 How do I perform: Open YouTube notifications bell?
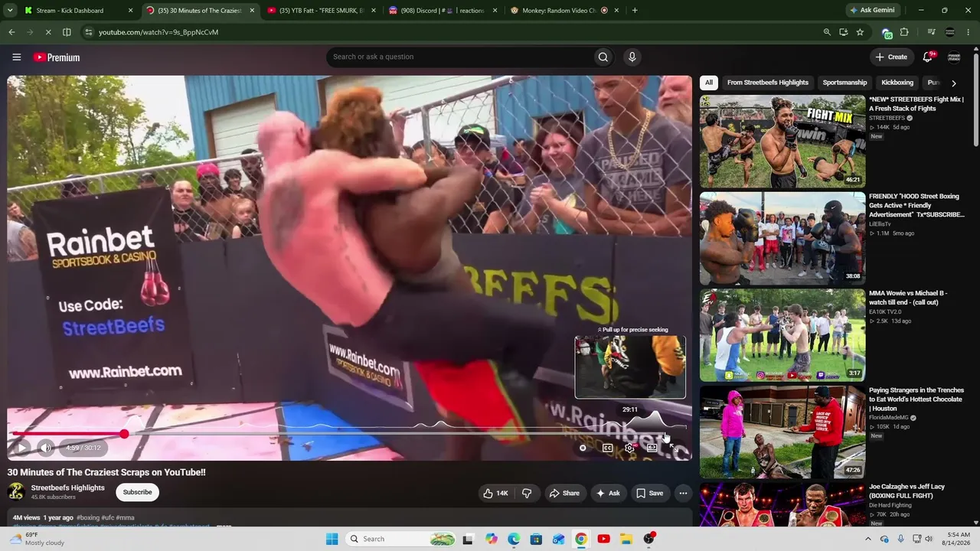click(928, 57)
